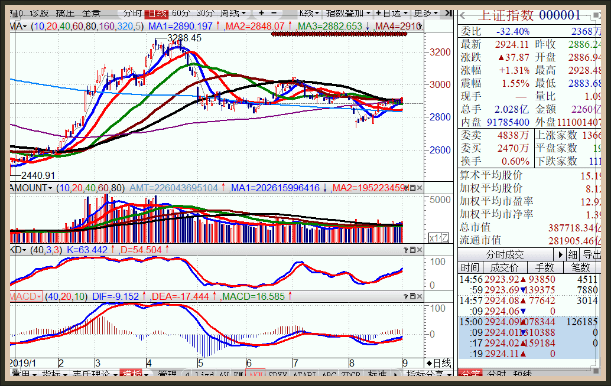The width and height of the screenshot is (611, 386).
Task: Click the month 5 marker on time axis
Action: click(200, 363)
